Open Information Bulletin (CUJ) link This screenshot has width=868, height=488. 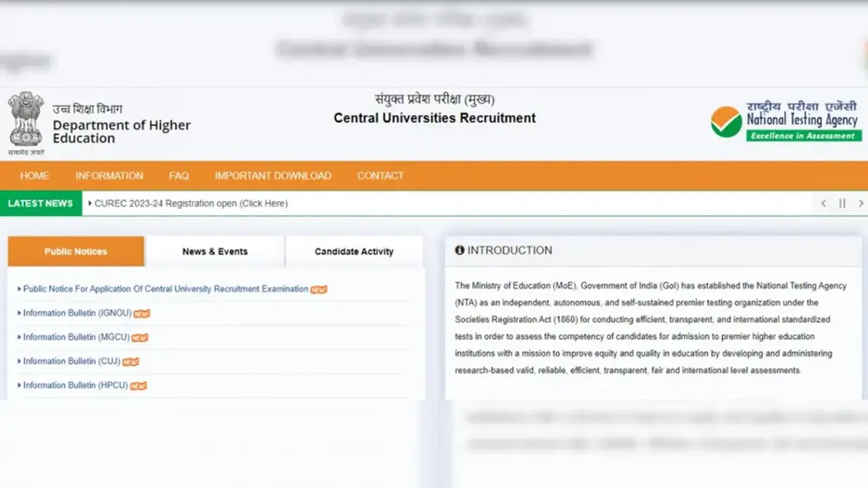point(72,361)
